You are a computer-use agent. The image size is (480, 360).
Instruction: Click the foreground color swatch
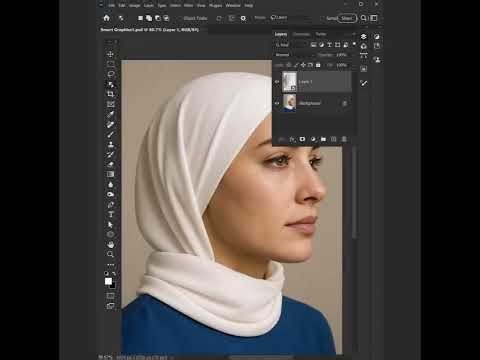[108, 281]
